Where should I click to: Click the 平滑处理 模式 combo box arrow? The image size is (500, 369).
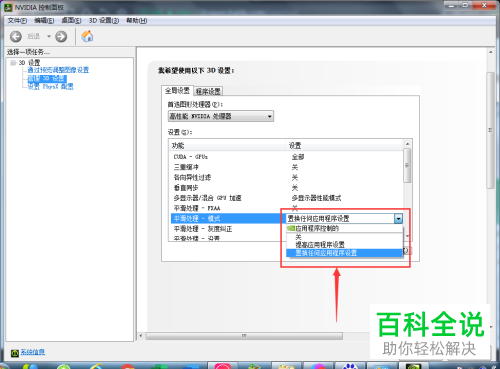398,219
